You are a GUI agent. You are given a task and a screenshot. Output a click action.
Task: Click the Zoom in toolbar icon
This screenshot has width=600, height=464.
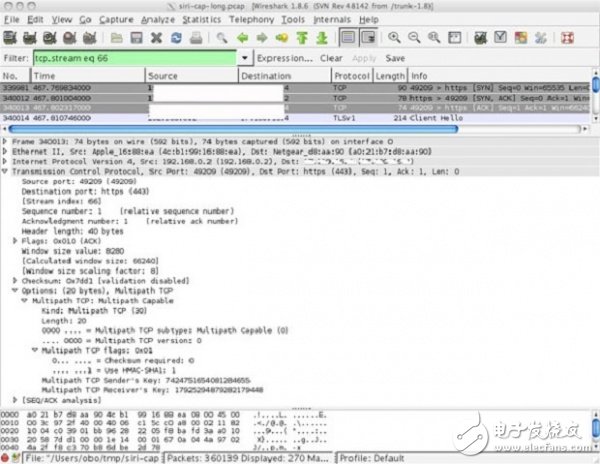(x=392, y=38)
